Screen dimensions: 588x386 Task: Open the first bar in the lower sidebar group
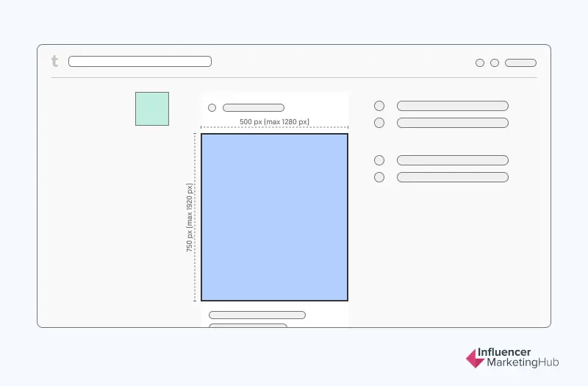[x=453, y=160]
